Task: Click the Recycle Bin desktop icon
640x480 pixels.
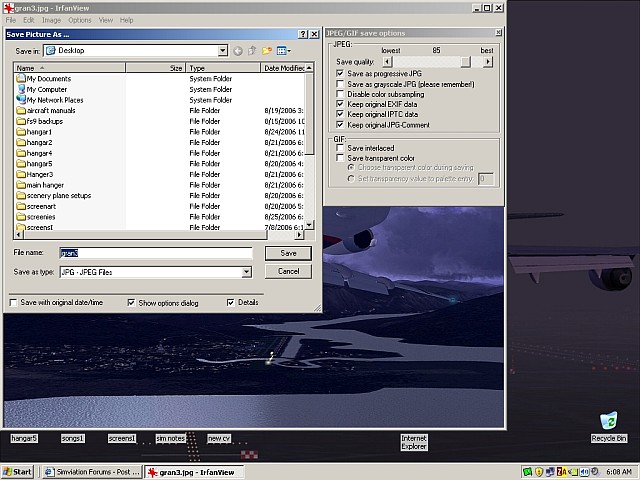Action: click(608, 421)
